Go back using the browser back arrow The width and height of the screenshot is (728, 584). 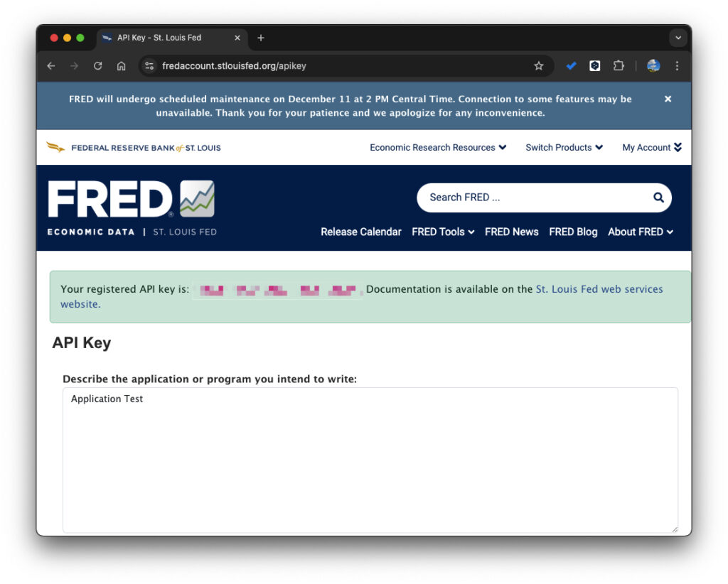click(x=51, y=66)
